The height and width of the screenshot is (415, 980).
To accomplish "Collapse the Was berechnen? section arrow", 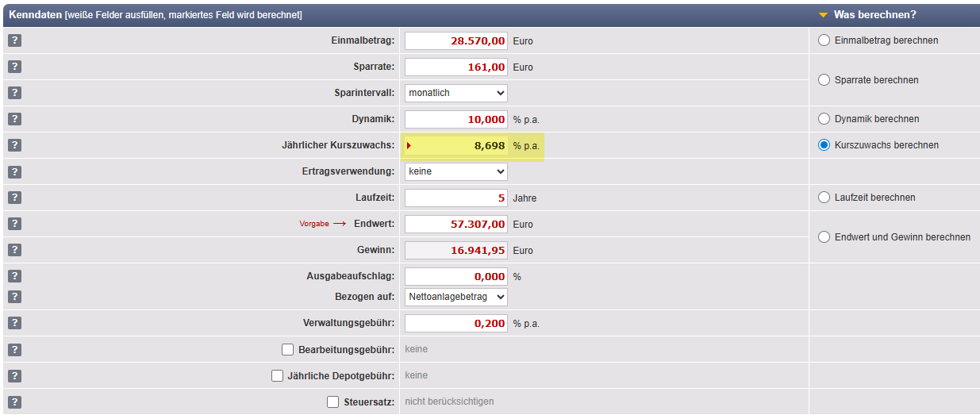I will [x=823, y=15].
